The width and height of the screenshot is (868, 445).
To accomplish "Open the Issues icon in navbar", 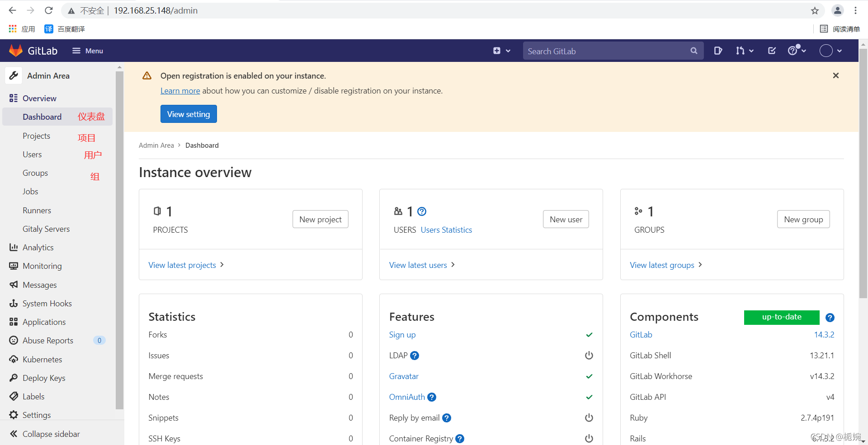I will coord(718,51).
